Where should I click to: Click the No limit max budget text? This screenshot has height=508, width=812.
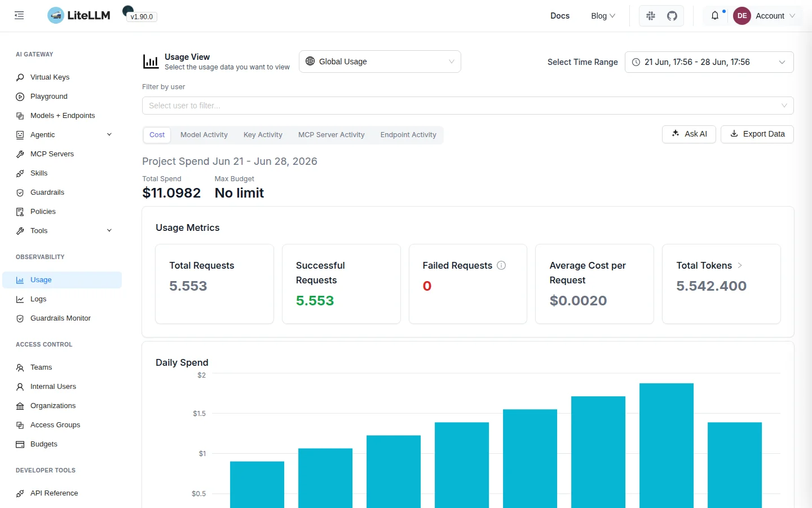pos(239,193)
